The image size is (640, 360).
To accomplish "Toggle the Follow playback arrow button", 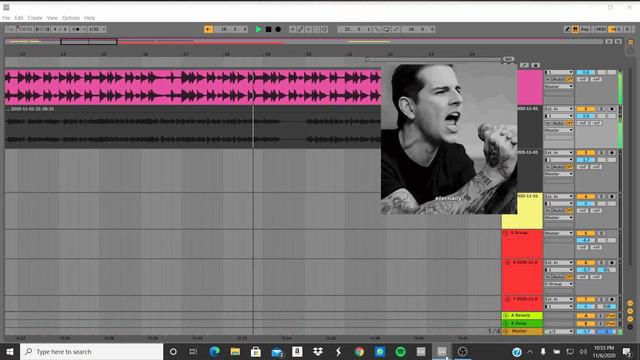I will pyautogui.click(x=208, y=29).
